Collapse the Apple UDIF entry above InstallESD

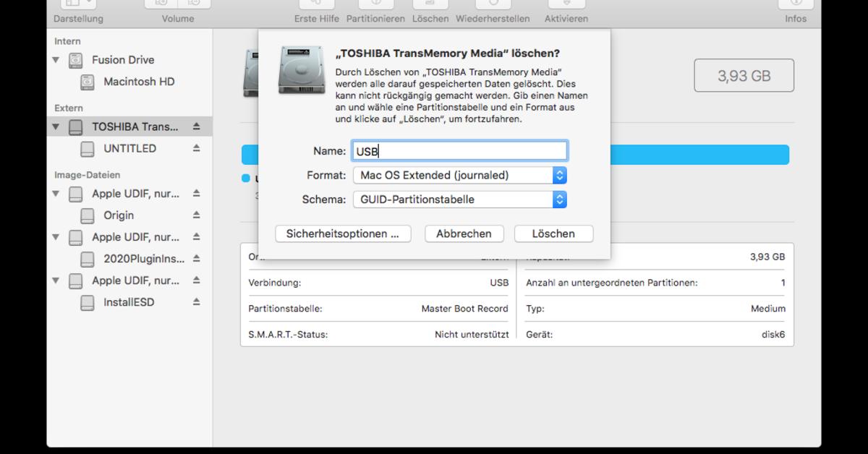[56, 280]
